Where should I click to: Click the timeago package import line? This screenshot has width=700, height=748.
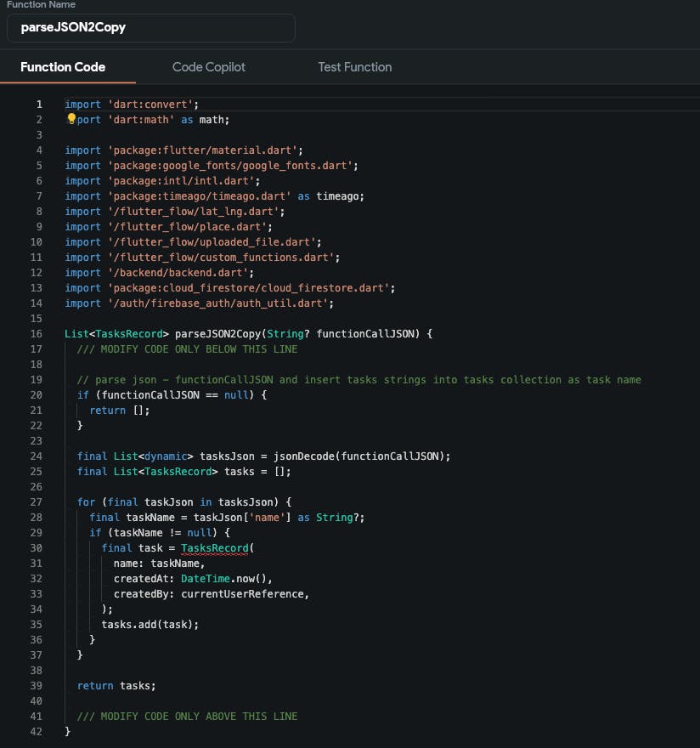pos(214,196)
